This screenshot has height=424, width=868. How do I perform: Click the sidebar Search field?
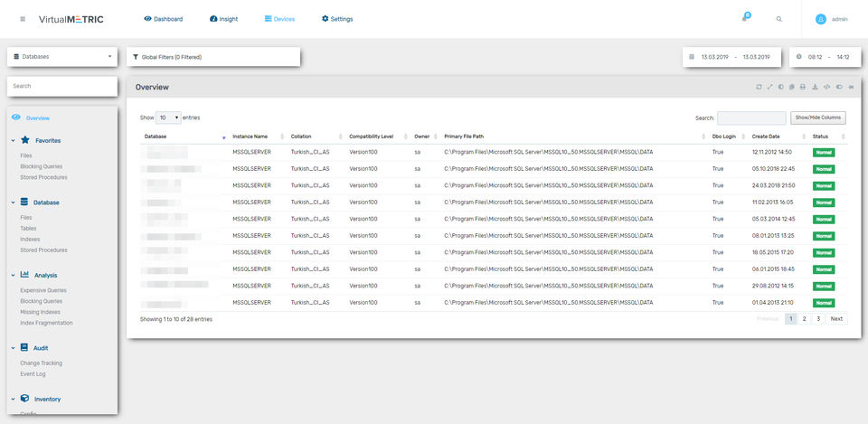tap(62, 87)
